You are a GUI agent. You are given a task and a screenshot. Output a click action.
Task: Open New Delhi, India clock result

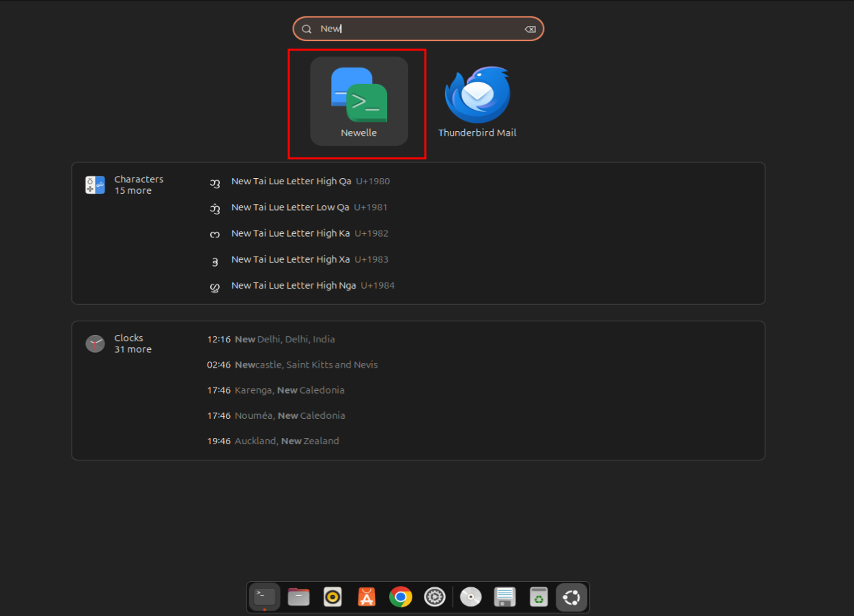tap(271, 339)
